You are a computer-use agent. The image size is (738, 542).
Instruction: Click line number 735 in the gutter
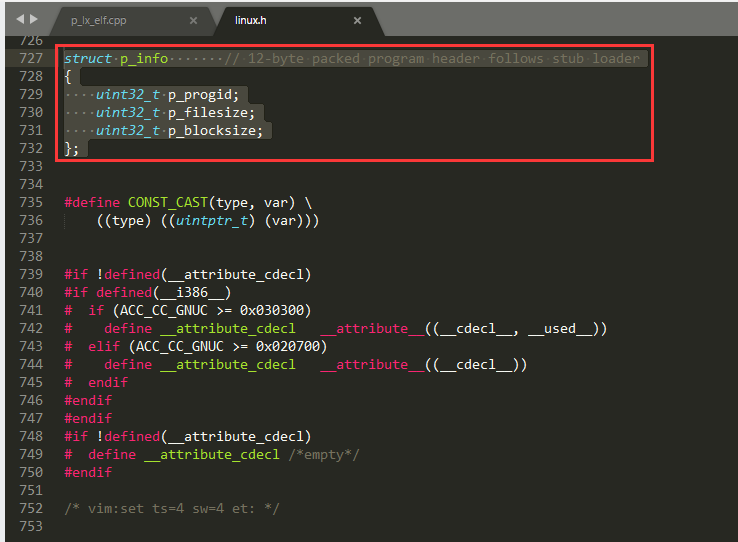[29, 203]
